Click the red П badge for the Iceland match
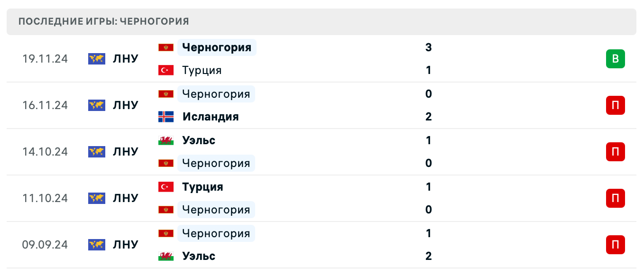 pos(615,105)
